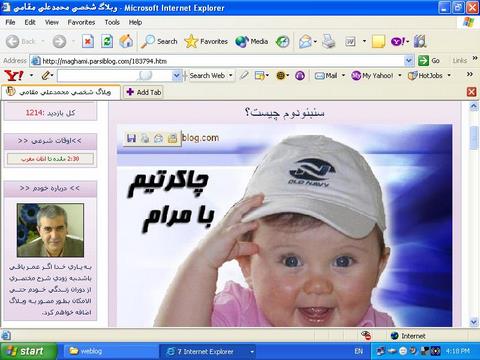Open the Favorites menu
This screenshot has height=360, width=480.
[x=81, y=22]
